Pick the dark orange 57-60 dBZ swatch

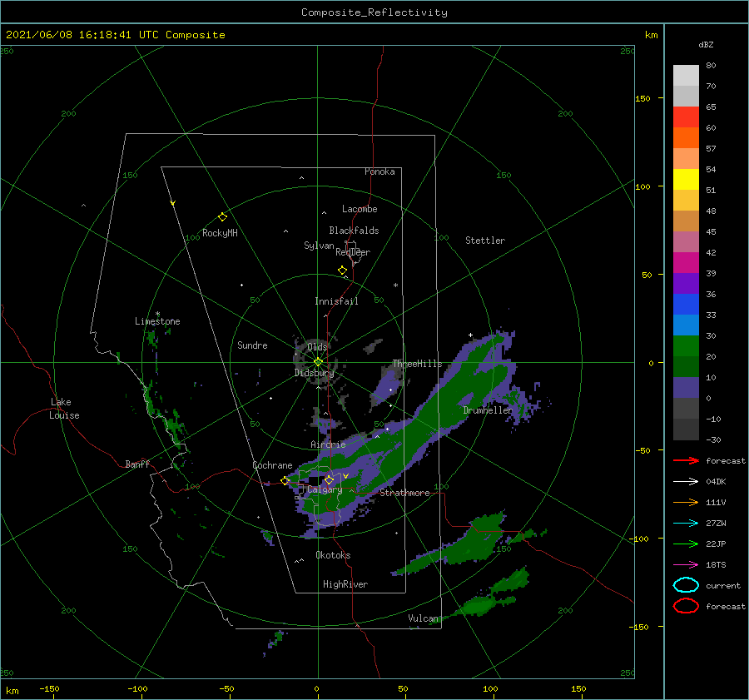click(686, 138)
